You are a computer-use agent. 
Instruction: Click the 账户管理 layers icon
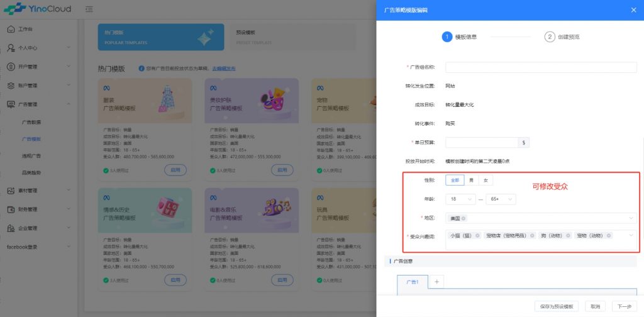click(x=11, y=86)
